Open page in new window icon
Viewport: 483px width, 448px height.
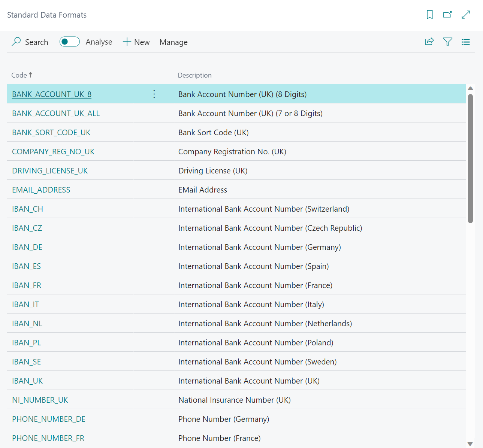(447, 15)
